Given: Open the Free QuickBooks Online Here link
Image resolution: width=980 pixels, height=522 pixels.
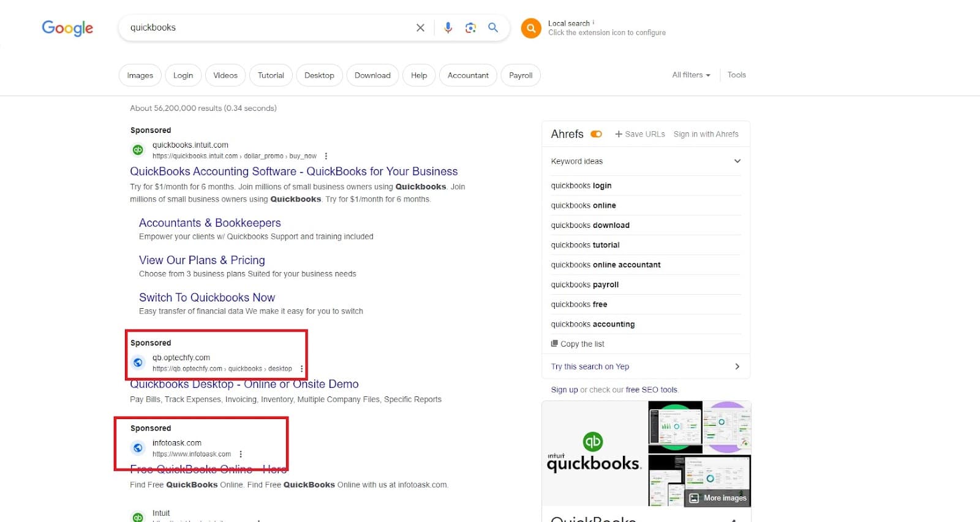Looking at the screenshot, I should [208, 469].
